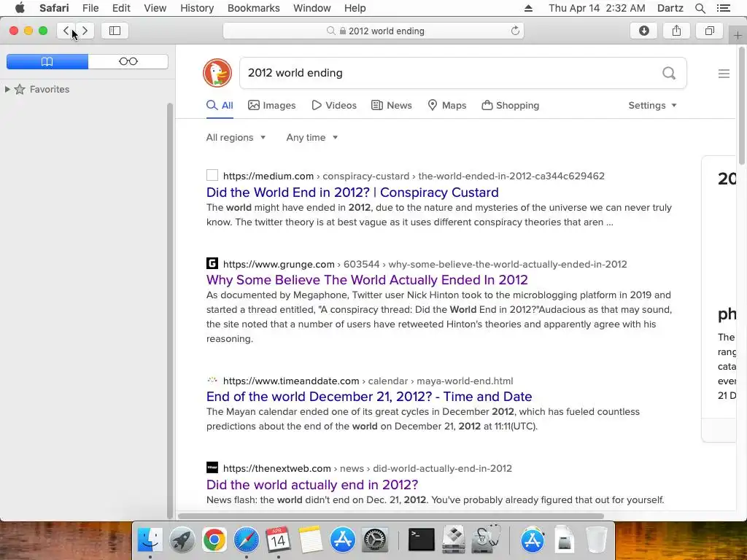Open the Window menu
Viewport: 747px width, 560px height.
point(312,8)
